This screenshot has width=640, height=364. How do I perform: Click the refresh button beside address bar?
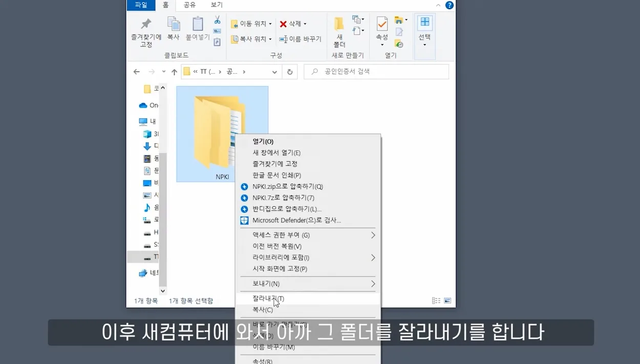[x=290, y=72]
